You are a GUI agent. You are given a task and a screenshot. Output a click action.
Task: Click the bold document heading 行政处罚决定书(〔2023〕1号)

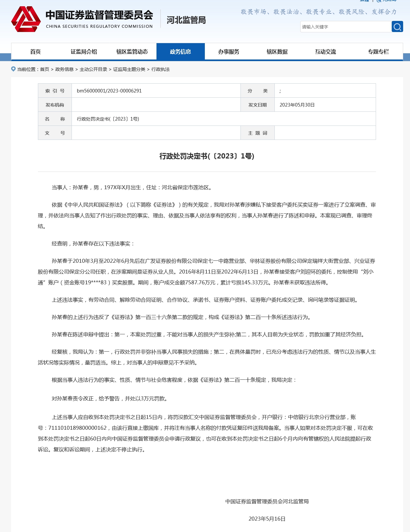(207, 156)
